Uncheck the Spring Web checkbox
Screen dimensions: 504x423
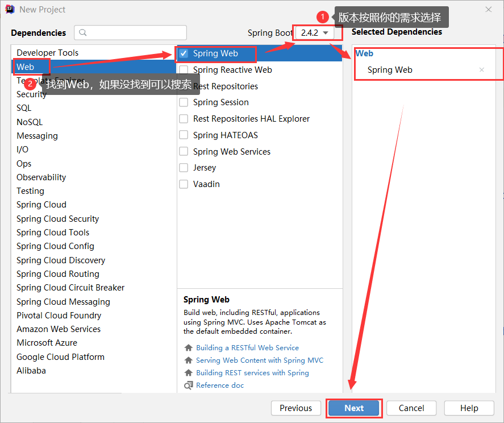184,53
